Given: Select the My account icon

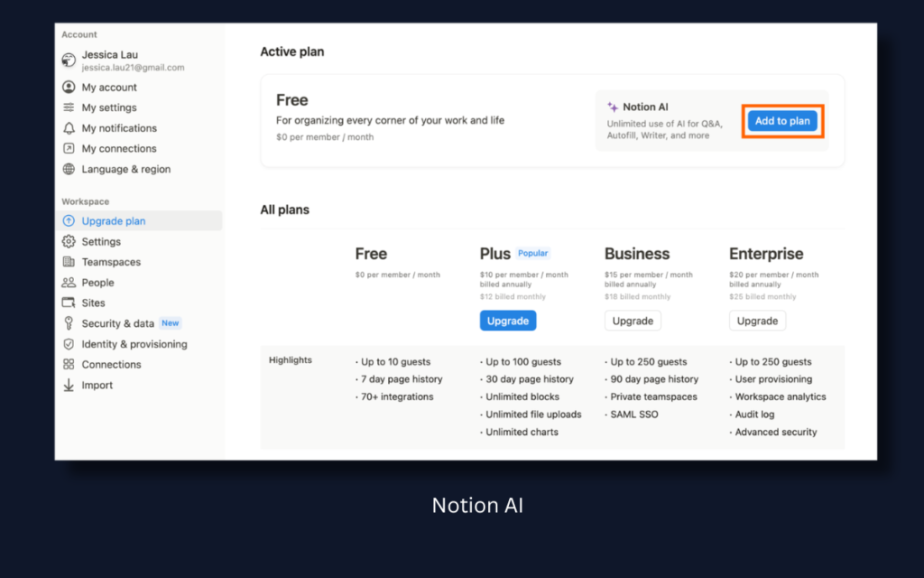Looking at the screenshot, I should [69, 87].
